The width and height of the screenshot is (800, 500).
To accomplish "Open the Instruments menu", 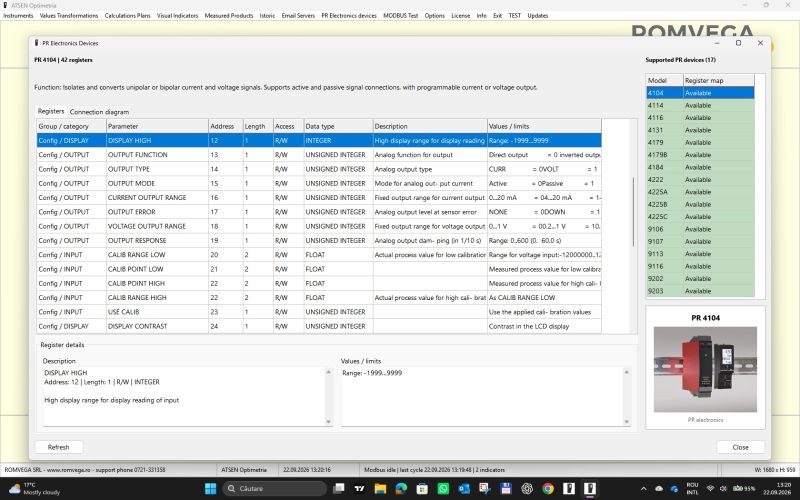I will click(x=18, y=16).
